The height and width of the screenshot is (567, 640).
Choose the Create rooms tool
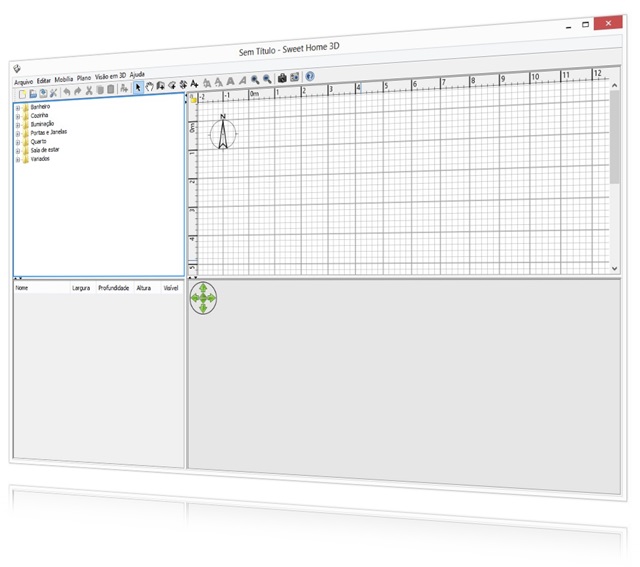[x=172, y=85]
